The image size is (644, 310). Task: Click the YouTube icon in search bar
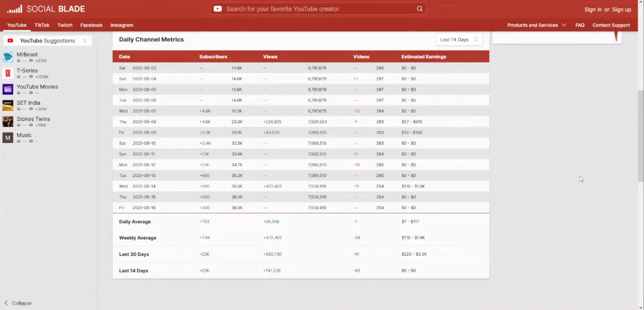(x=217, y=9)
